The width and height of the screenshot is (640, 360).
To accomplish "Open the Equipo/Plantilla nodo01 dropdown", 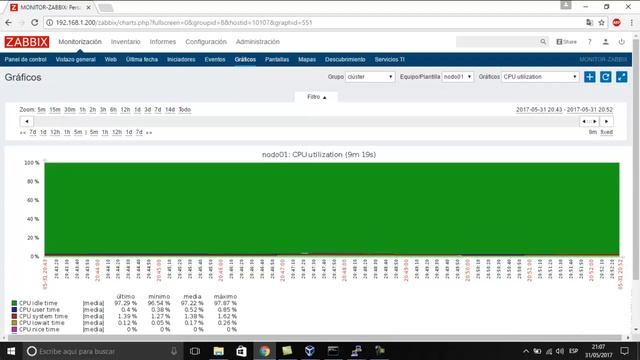I will (457, 77).
